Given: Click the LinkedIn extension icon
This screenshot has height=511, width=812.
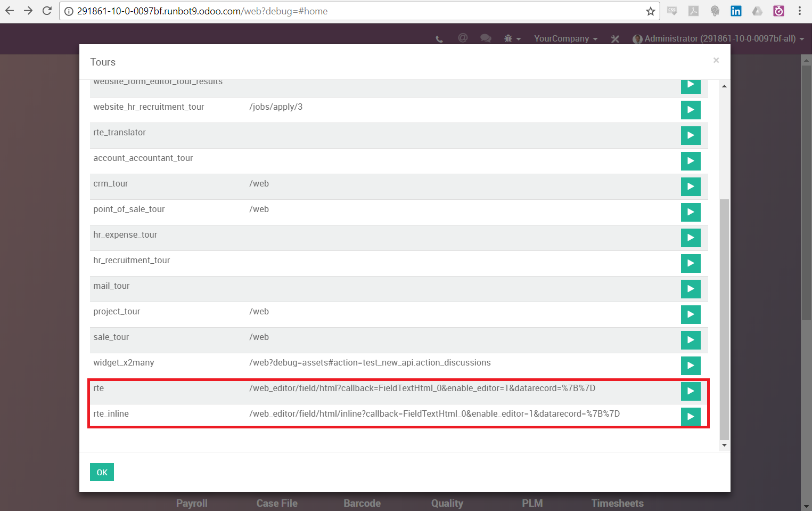Looking at the screenshot, I should (736, 11).
